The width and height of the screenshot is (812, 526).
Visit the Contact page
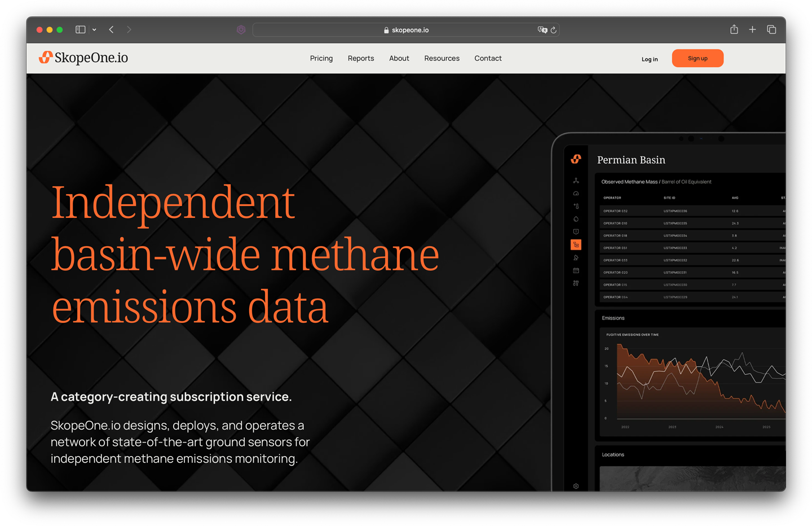tap(488, 58)
